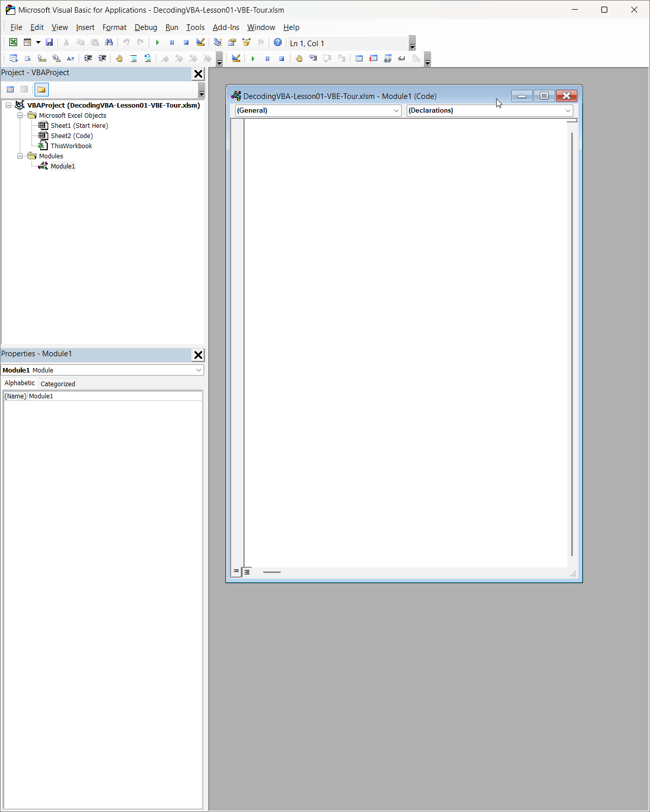Open Find with the binoculars icon
650x812 pixels.
tap(109, 43)
